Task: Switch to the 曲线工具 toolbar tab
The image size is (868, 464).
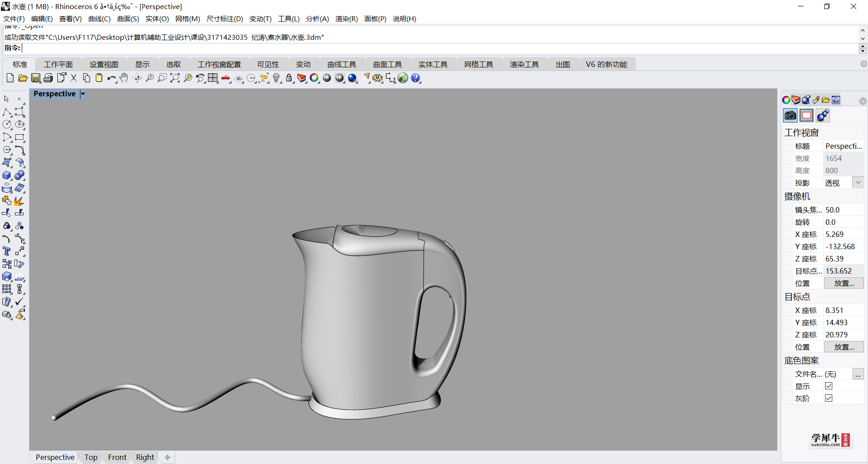Action: point(342,64)
